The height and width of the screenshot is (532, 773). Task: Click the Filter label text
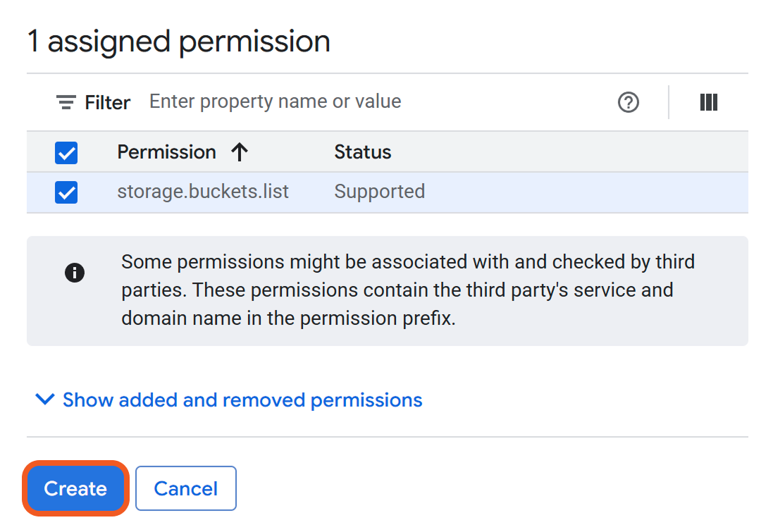pyautogui.click(x=107, y=103)
